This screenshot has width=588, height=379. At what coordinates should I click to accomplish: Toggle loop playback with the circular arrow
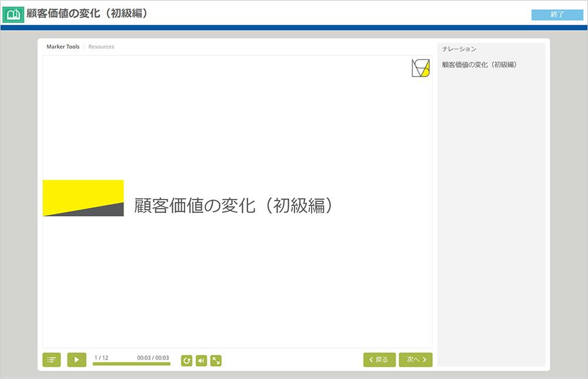tap(187, 360)
